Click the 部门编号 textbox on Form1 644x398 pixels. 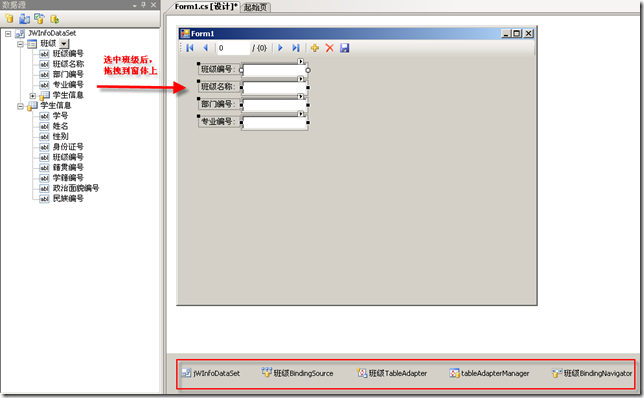click(275, 105)
